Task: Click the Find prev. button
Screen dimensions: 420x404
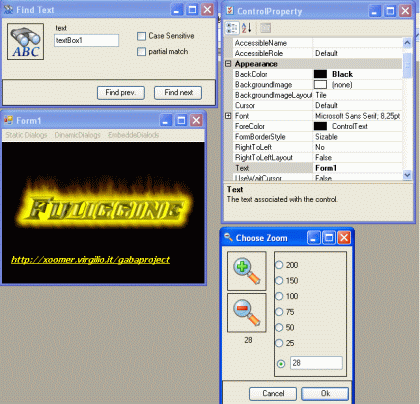Action: pos(121,93)
